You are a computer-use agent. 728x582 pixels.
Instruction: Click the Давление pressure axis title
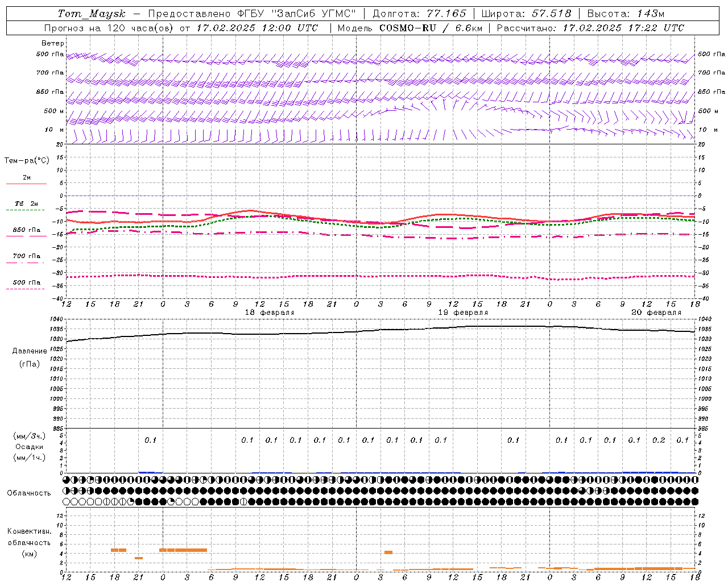(29, 351)
